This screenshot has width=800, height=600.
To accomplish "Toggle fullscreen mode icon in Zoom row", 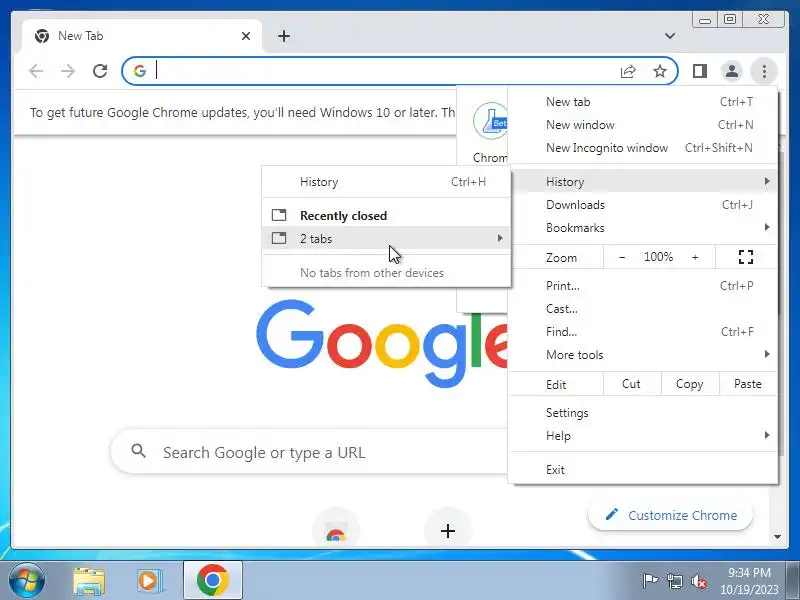I will pos(745,257).
